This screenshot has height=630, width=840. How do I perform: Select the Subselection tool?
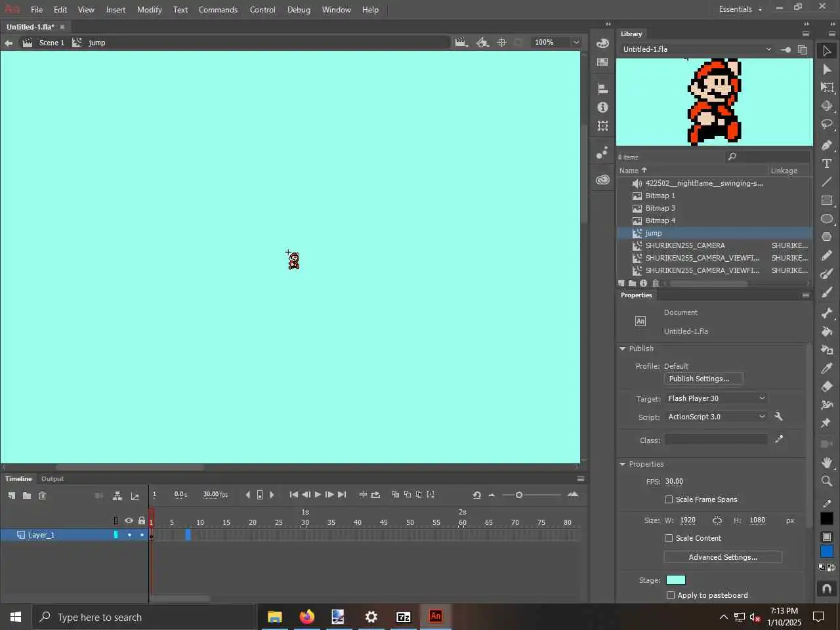pos(827,69)
